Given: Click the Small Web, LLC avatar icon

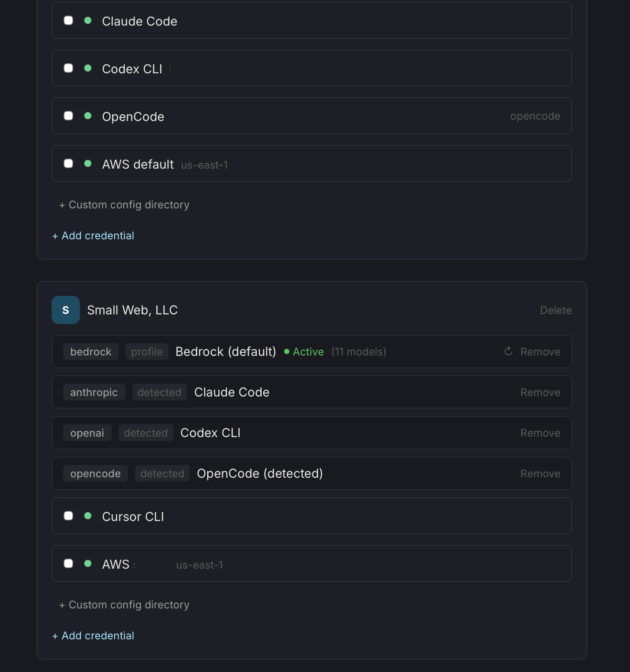Looking at the screenshot, I should tap(66, 310).
